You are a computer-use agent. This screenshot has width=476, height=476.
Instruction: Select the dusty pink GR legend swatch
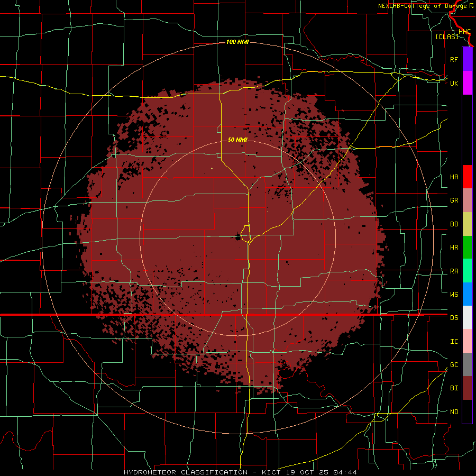(x=467, y=200)
